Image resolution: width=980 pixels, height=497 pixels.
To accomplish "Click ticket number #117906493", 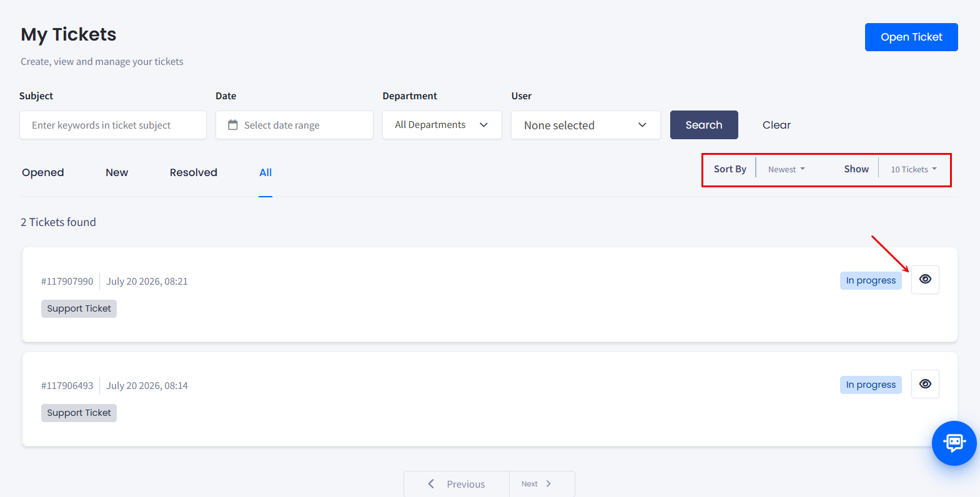I will [x=67, y=386].
